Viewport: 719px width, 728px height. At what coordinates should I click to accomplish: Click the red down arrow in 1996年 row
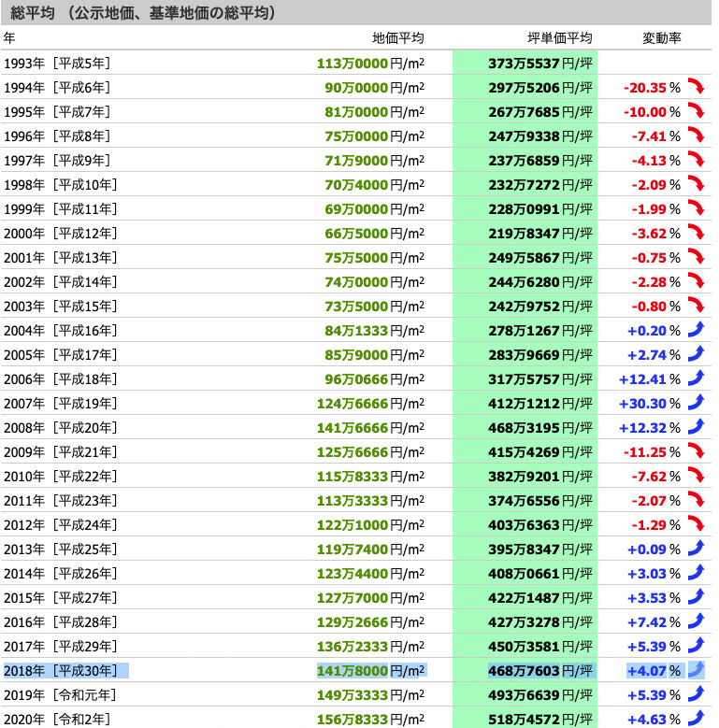696,136
